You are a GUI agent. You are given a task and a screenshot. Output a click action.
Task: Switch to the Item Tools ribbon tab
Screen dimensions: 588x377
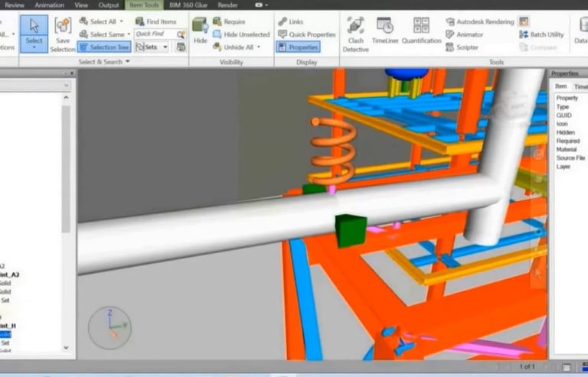(144, 5)
